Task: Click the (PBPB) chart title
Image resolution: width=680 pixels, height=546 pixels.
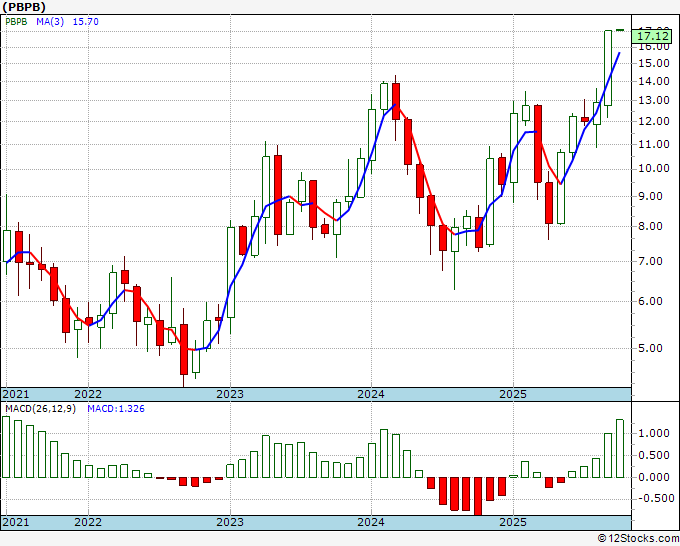Action: click(24, 7)
